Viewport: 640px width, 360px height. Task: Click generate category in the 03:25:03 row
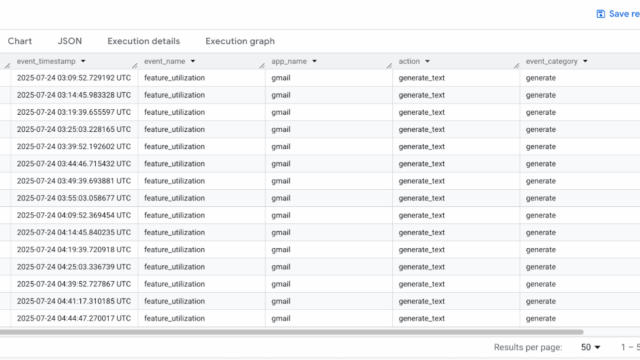(x=541, y=129)
